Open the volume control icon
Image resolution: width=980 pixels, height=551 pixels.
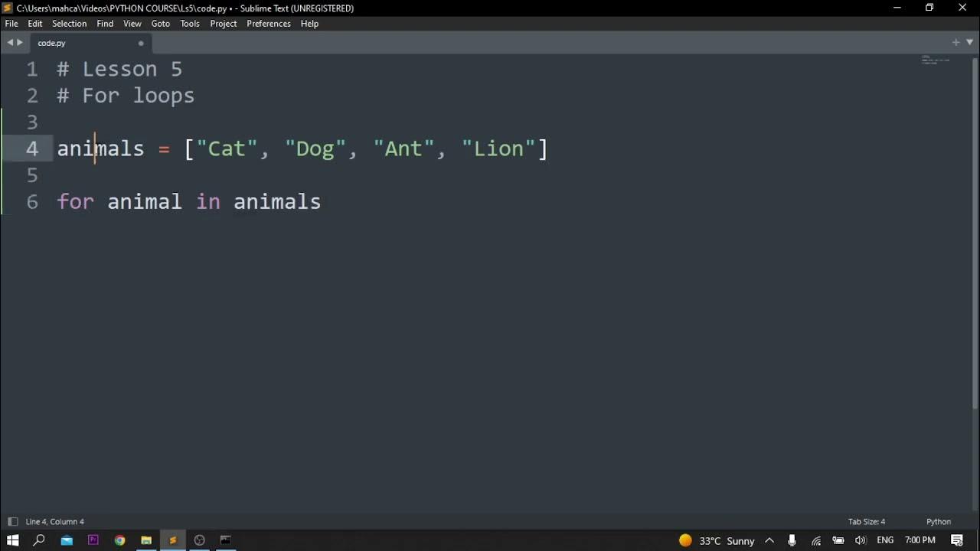861,540
